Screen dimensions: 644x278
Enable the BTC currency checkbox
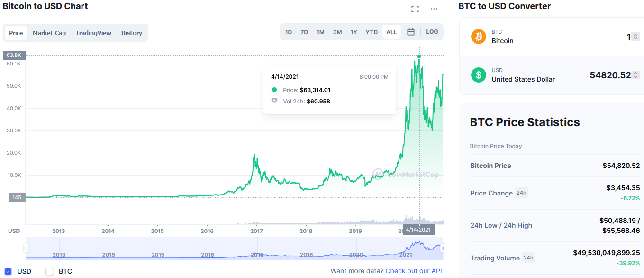[49, 271]
